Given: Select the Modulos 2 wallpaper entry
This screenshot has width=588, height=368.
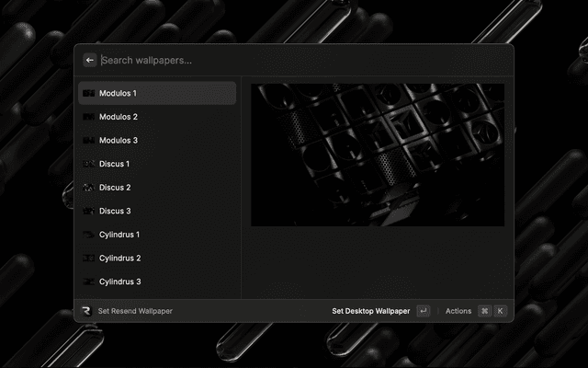Looking at the screenshot, I should [x=156, y=117].
